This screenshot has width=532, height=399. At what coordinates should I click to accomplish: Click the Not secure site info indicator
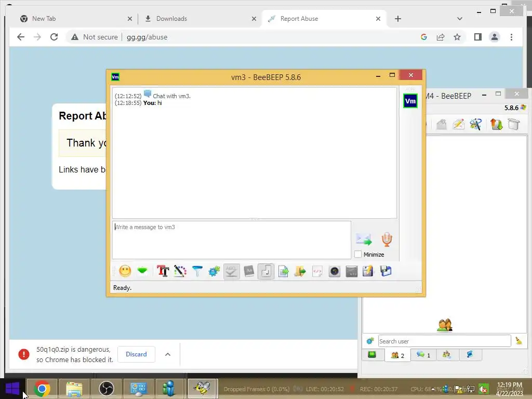pyautogui.click(x=95, y=37)
